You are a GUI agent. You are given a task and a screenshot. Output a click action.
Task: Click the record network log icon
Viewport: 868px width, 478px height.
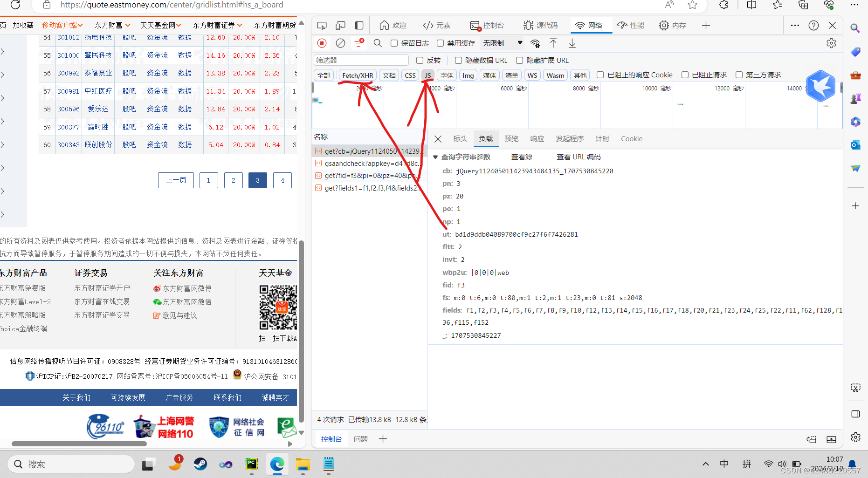click(322, 43)
